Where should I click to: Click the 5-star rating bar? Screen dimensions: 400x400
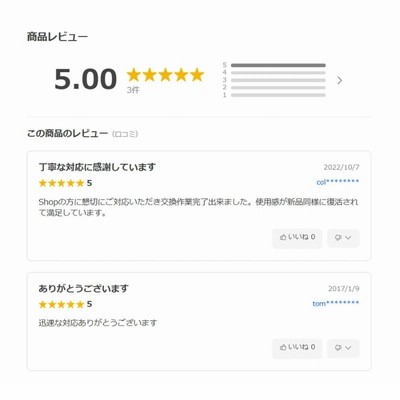click(278, 65)
